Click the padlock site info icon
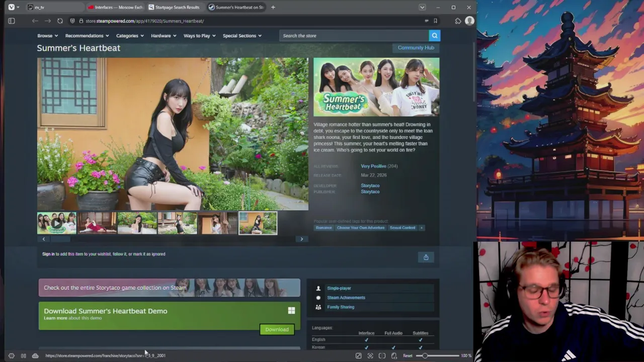644x362 pixels. [x=80, y=21]
